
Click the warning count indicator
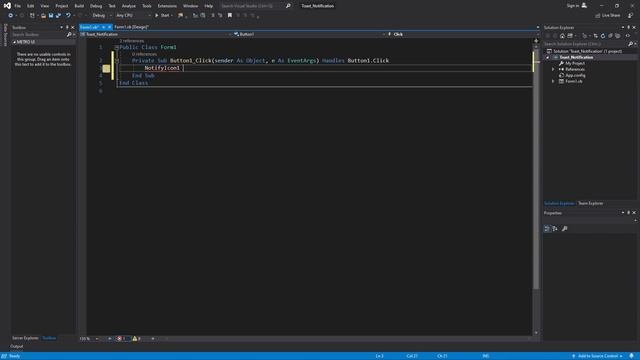point(137,339)
